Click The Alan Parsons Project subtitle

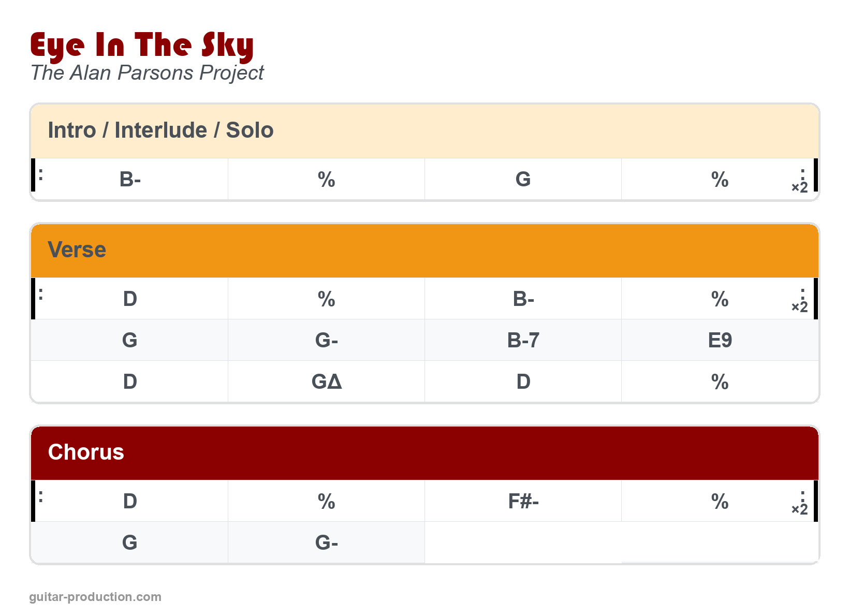pos(147,73)
